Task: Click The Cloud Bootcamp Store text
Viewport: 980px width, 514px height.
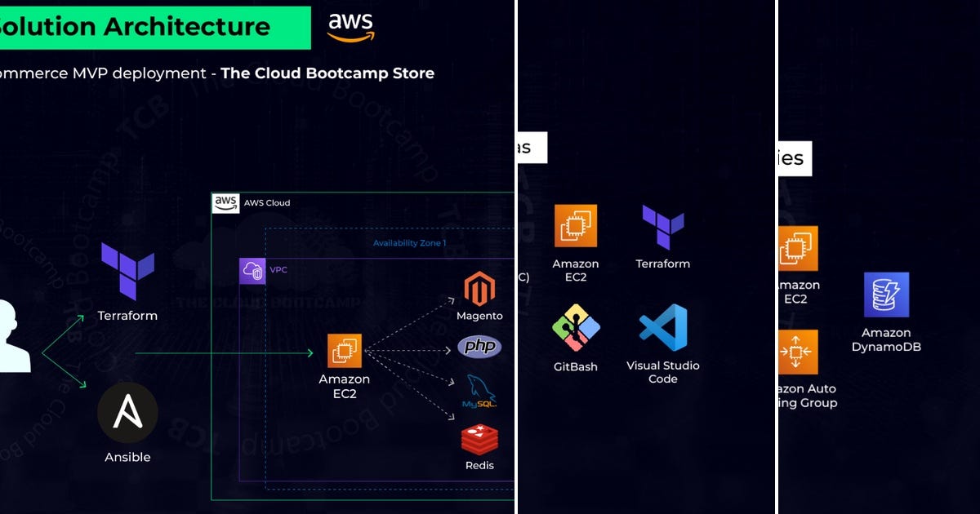Action: (x=327, y=73)
